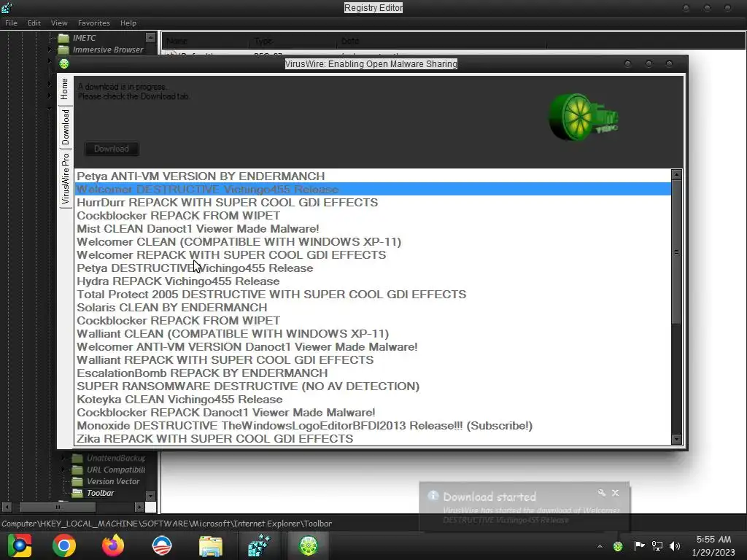Click the Name column header

(206, 41)
